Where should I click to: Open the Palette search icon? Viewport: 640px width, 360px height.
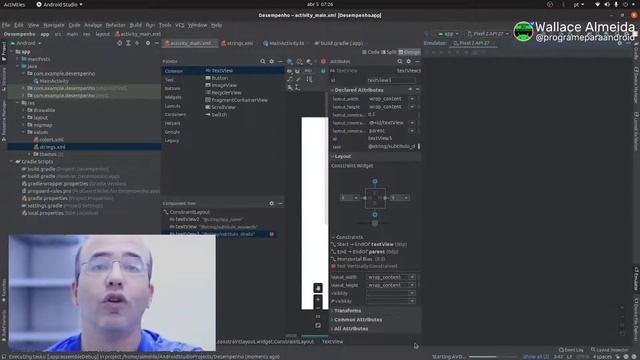point(263,61)
